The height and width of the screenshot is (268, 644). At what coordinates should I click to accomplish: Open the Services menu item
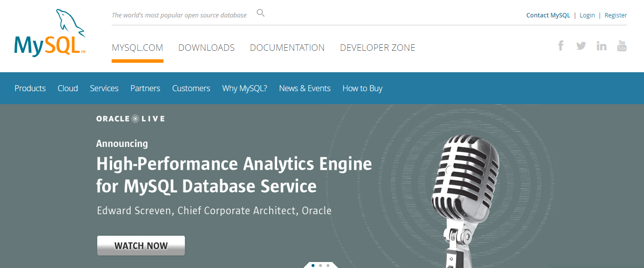pyautogui.click(x=104, y=88)
